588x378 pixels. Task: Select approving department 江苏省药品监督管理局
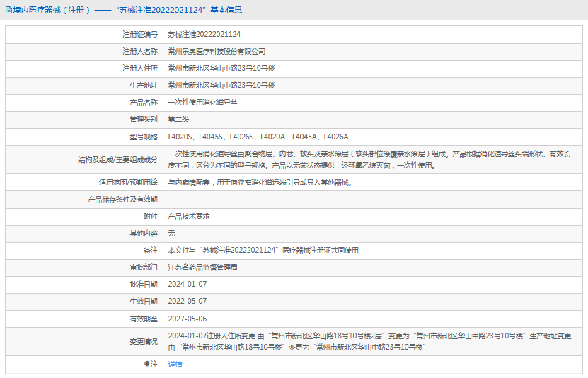[x=203, y=268]
